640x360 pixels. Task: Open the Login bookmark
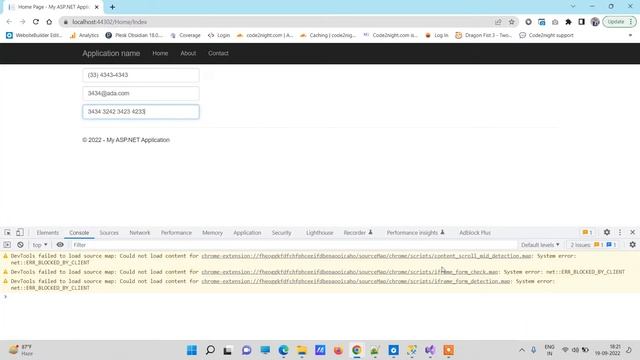point(219,36)
